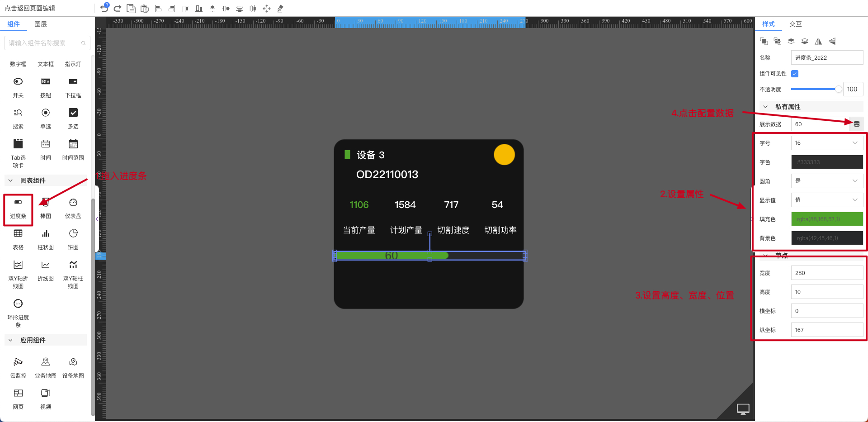Screen dimensions: 868x422
Task: Click the align left edges icon
Action: 158,9
